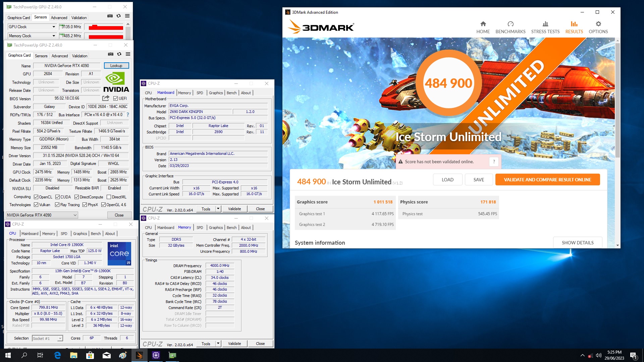Toggle CUDA checkbox in GPU-Z
Image resolution: width=644 pixels, height=362 pixels.
coord(57,197)
